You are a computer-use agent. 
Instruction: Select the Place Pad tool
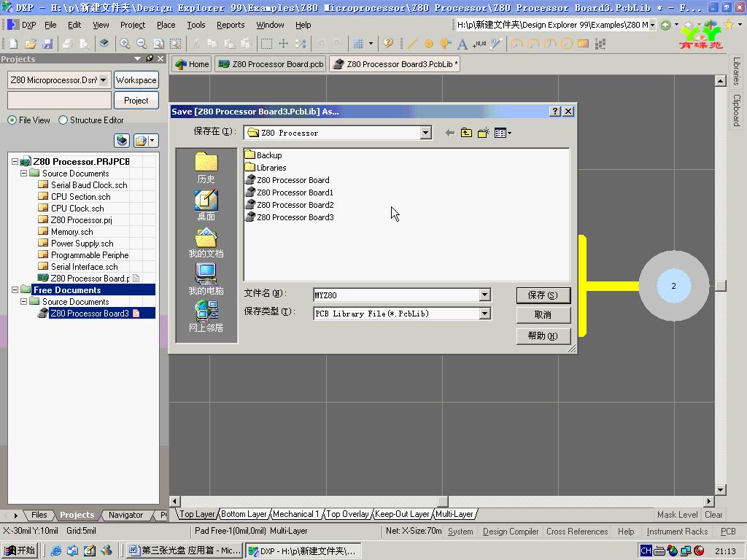tap(429, 44)
